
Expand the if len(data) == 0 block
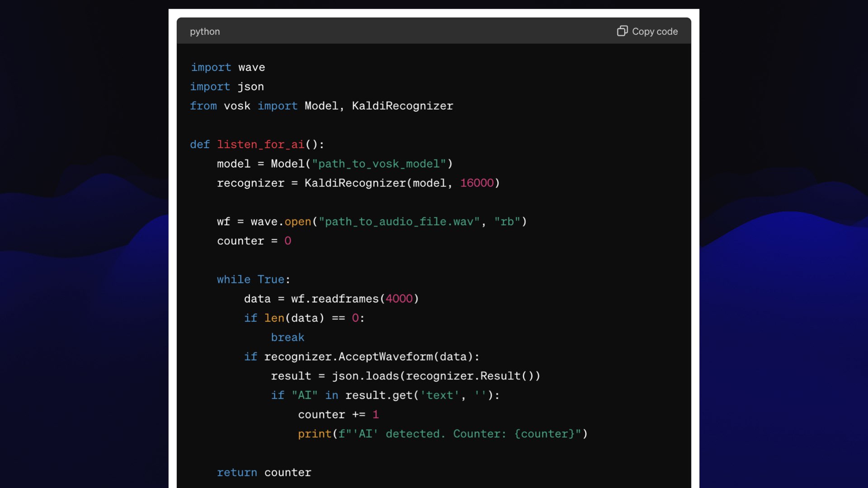(303, 318)
